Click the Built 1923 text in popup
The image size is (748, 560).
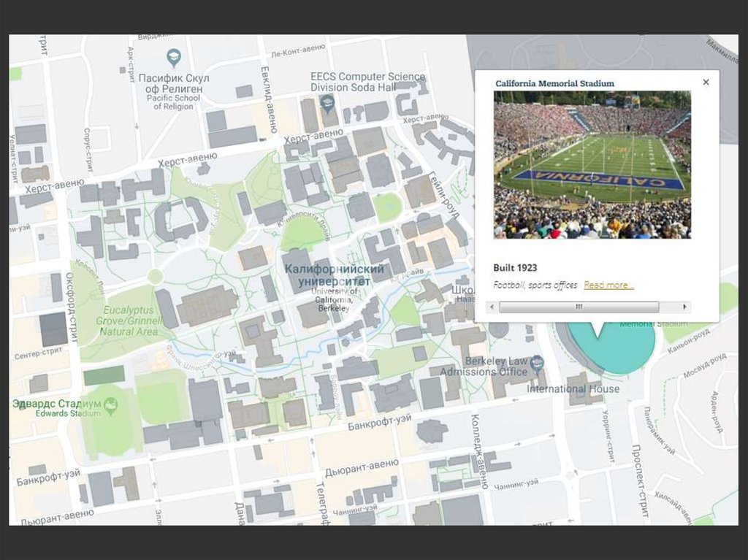[x=515, y=268]
